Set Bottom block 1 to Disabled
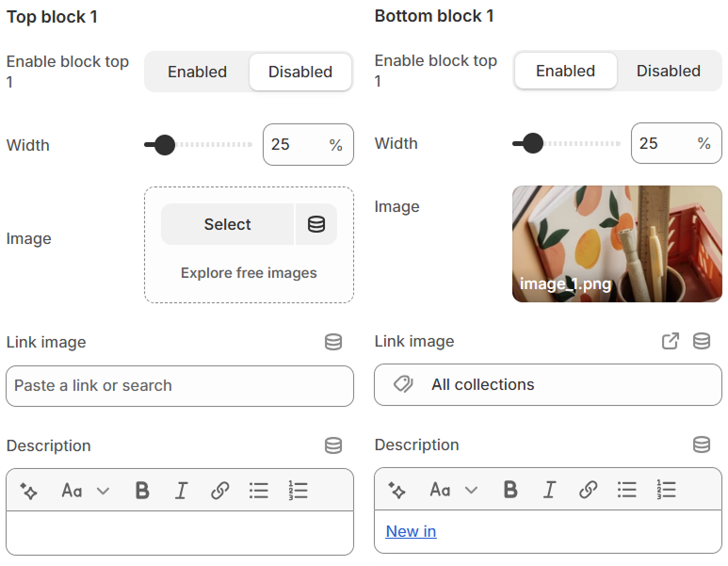 [x=669, y=71]
